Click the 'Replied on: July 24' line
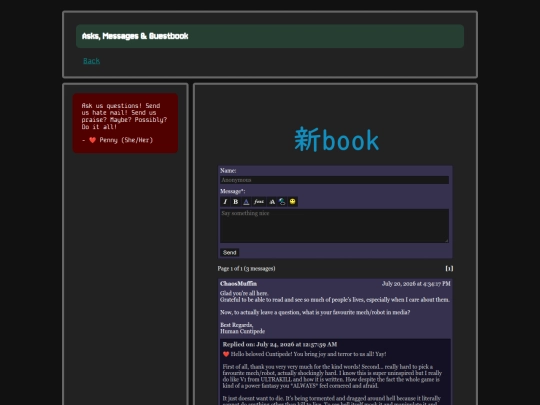 280,344
